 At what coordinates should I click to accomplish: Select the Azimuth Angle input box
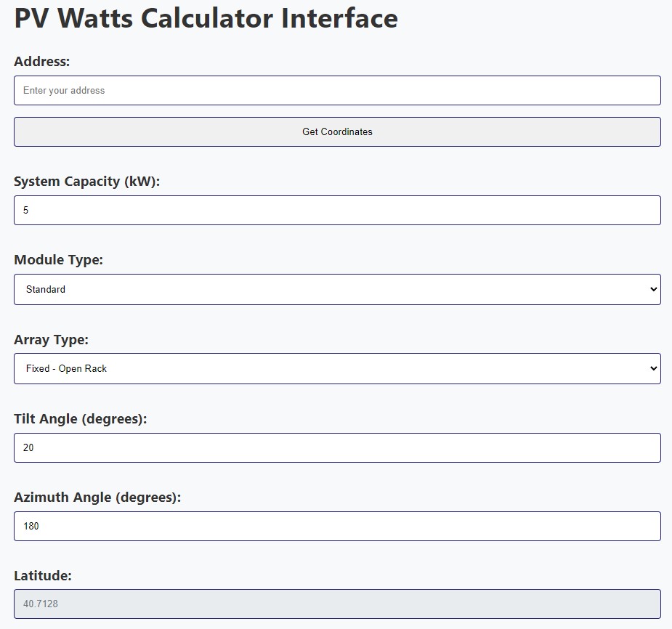[336, 526]
